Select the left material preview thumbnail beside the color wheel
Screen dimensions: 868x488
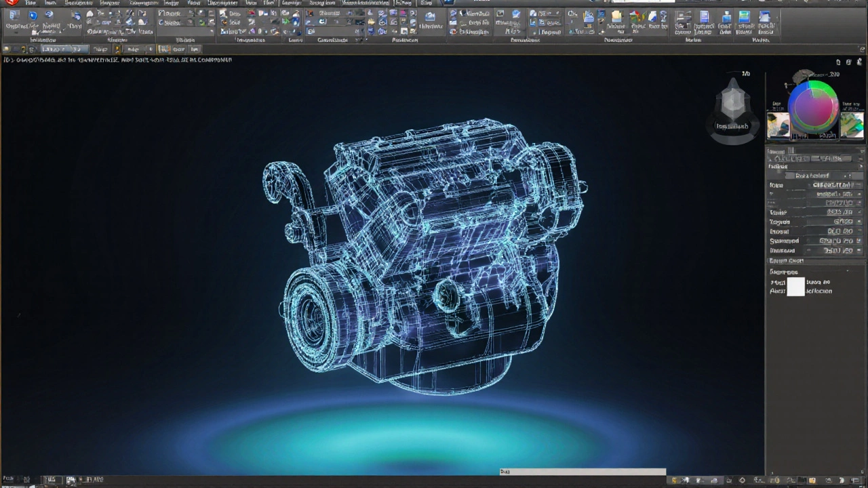pyautogui.click(x=778, y=125)
